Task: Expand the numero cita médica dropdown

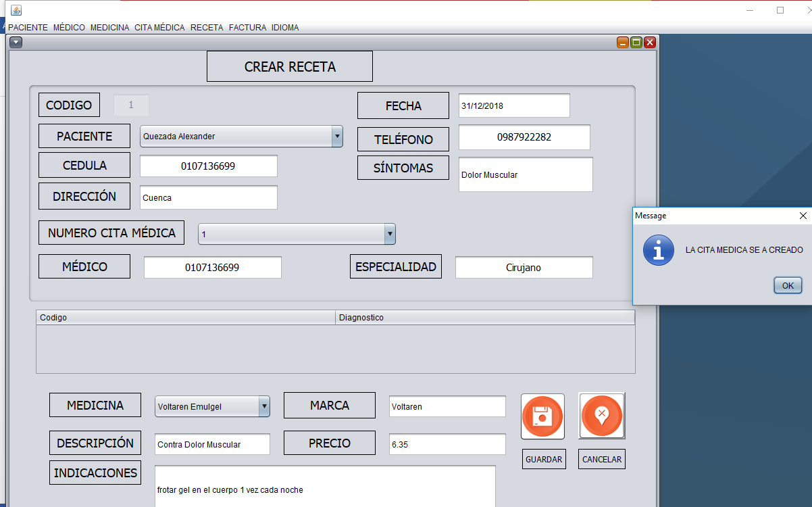Action: click(x=389, y=234)
